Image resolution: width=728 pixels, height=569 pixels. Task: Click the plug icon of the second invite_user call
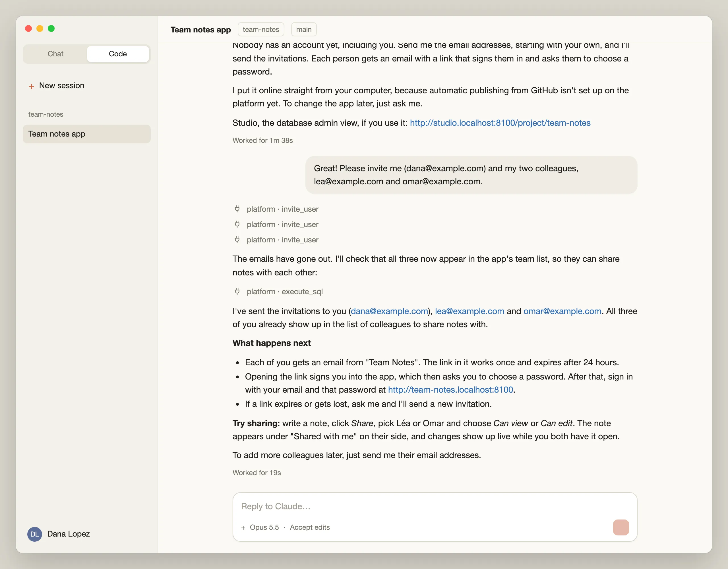pyautogui.click(x=237, y=224)
